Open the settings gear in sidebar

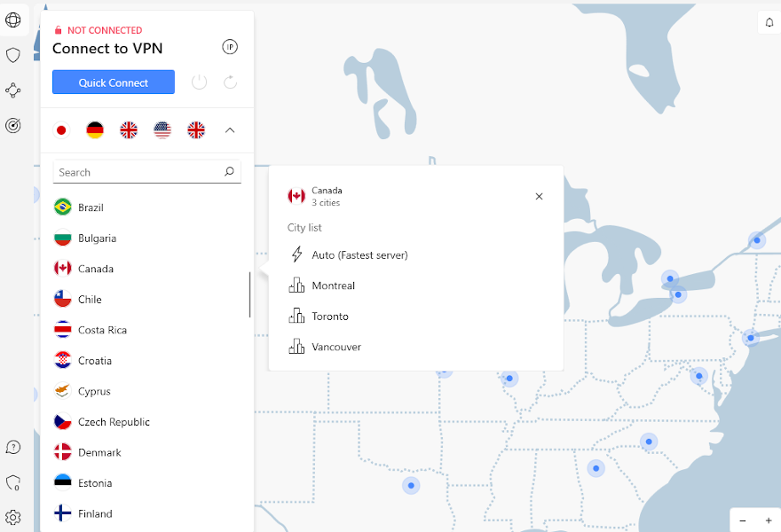click(x=13, y=517)
